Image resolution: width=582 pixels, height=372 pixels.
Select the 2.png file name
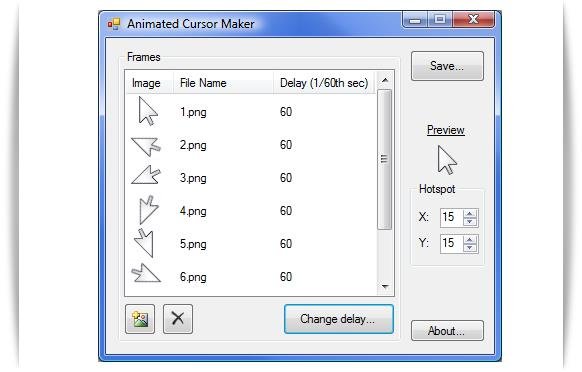193,145
